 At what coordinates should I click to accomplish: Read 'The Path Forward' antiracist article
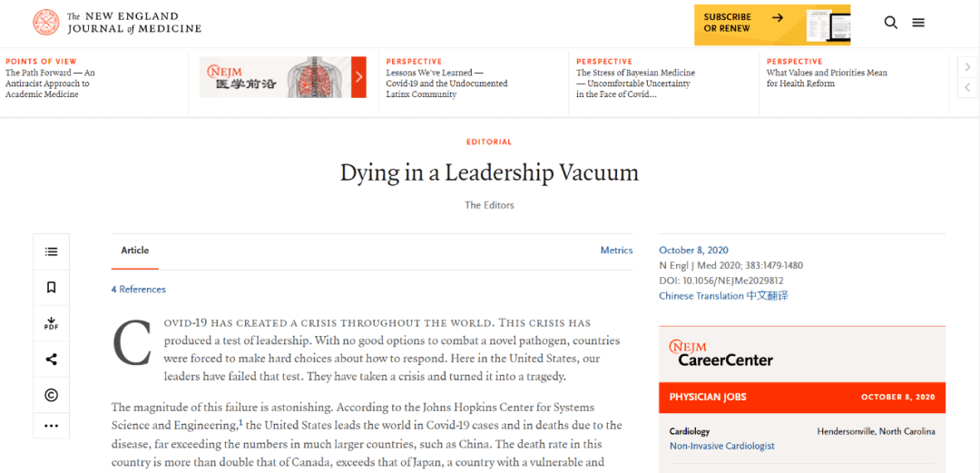50,84
